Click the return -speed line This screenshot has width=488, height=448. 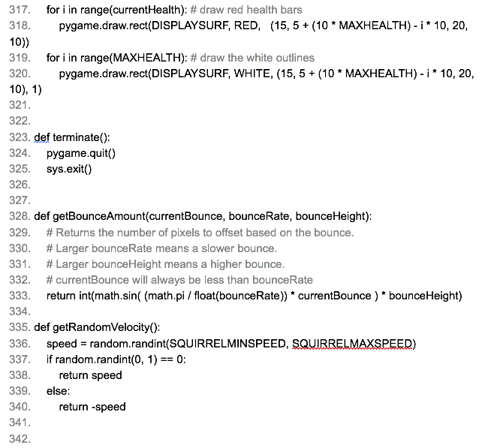point(92,407)
